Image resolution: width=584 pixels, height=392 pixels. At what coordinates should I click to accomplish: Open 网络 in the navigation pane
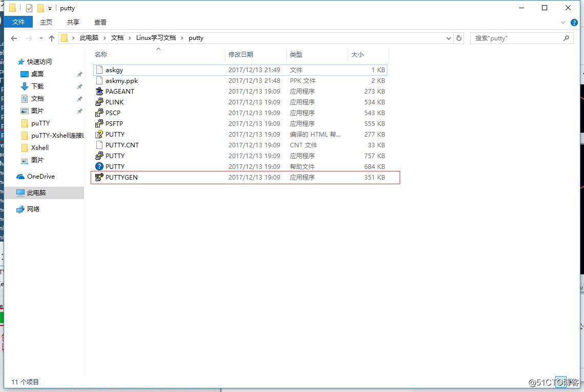pyautogui.click(x=28, y=209)
